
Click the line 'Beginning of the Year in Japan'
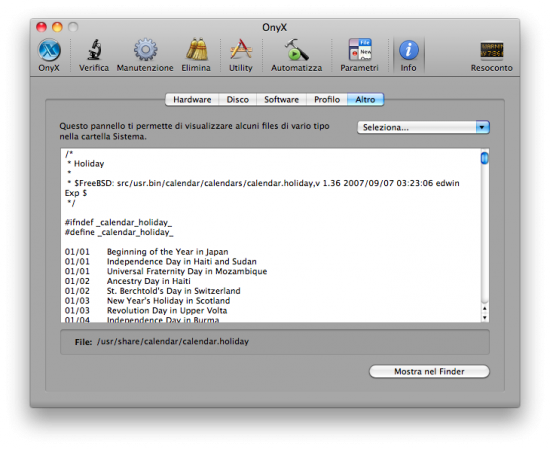pyautogui.click(x=167, y=252)
